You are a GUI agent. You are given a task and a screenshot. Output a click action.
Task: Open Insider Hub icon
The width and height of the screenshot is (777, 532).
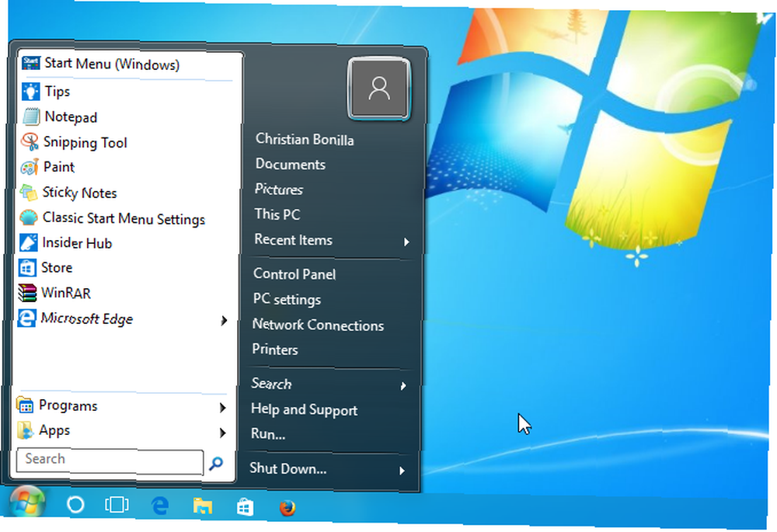(x=28, y=243)
